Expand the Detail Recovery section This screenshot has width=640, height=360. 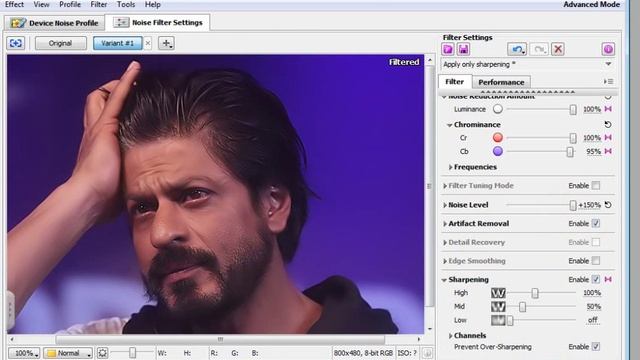click(445, 243)
